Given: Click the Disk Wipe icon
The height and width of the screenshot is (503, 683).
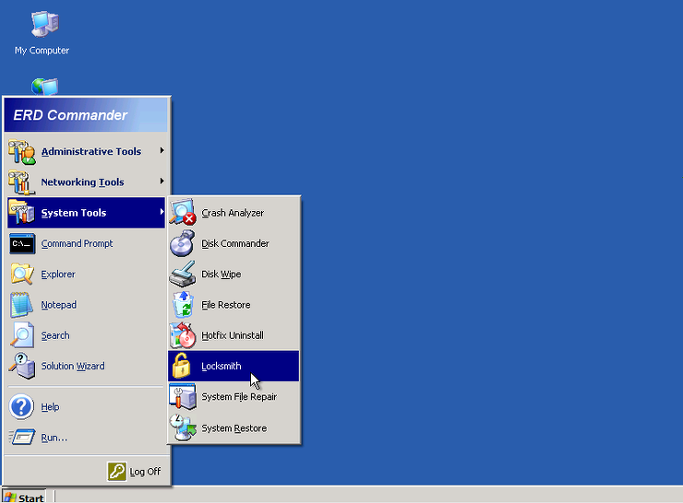Looking at the screenshot, I should (x=183, y=274).
